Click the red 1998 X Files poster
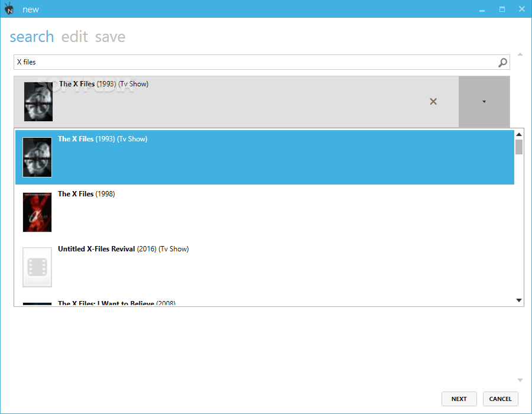The width and height of the screenshot is (532, 414). [37, 212]
